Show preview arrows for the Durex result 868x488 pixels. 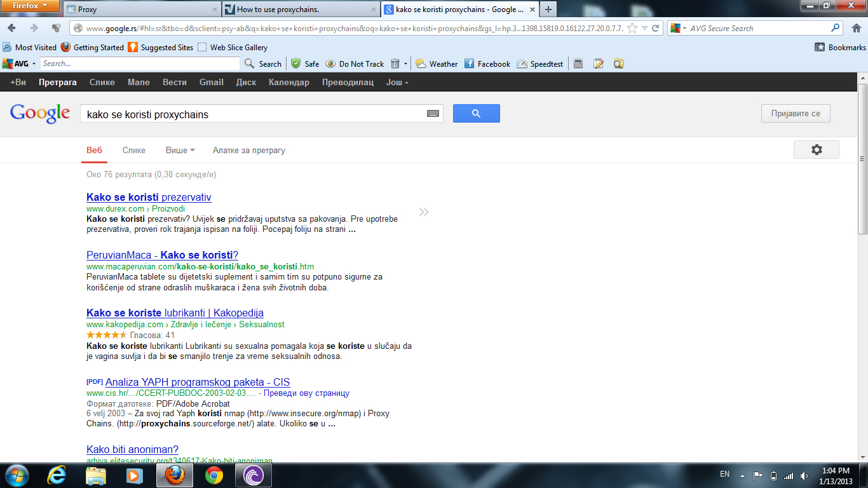[424, 212]
